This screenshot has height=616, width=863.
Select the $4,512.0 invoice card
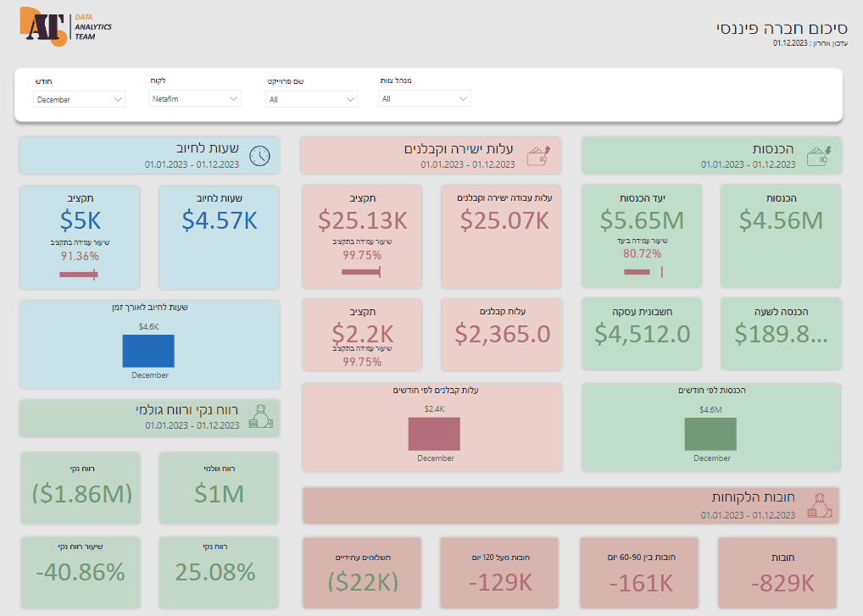point(642,334)
